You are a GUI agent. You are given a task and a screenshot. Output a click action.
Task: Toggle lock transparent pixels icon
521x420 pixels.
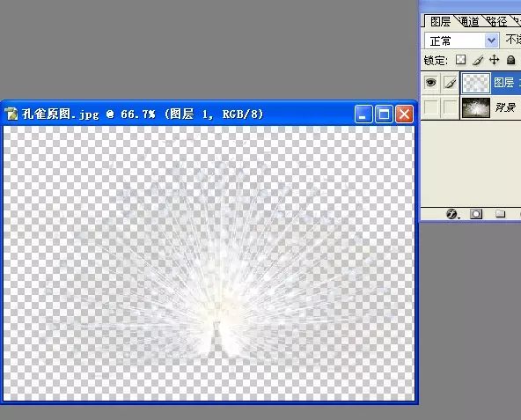[x=461, y=60]
